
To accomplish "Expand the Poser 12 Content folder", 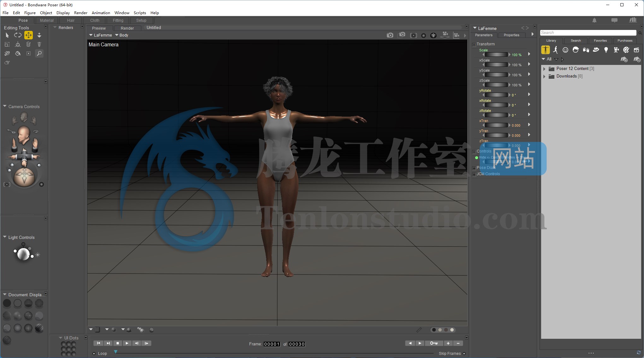I will pos(544,69).
